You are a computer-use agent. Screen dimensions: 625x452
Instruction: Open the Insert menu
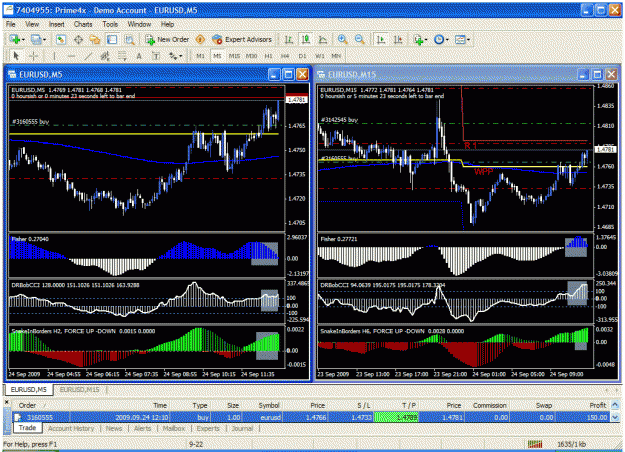[x=57, y=24]
